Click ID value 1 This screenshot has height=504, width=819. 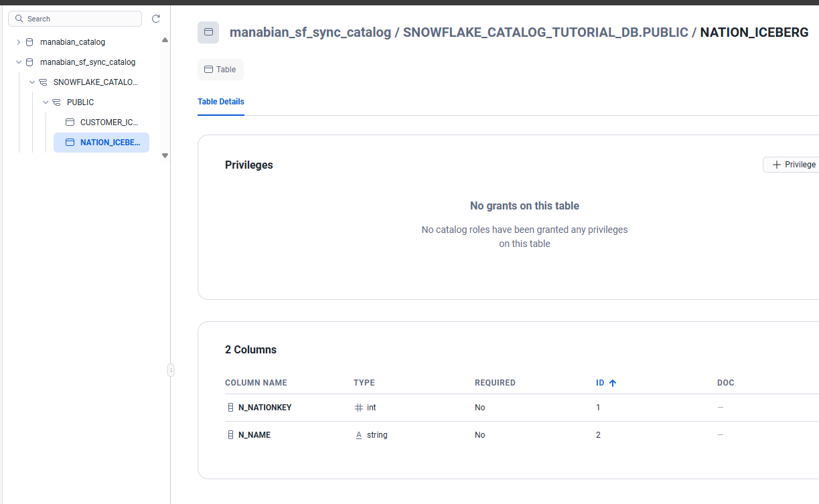coord(598,408)
